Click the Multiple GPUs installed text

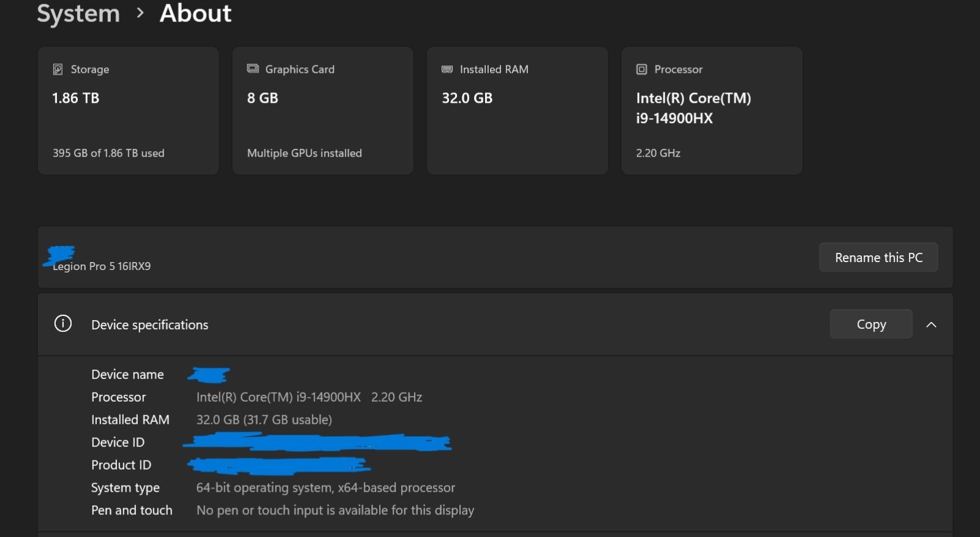tap(304, 153)
